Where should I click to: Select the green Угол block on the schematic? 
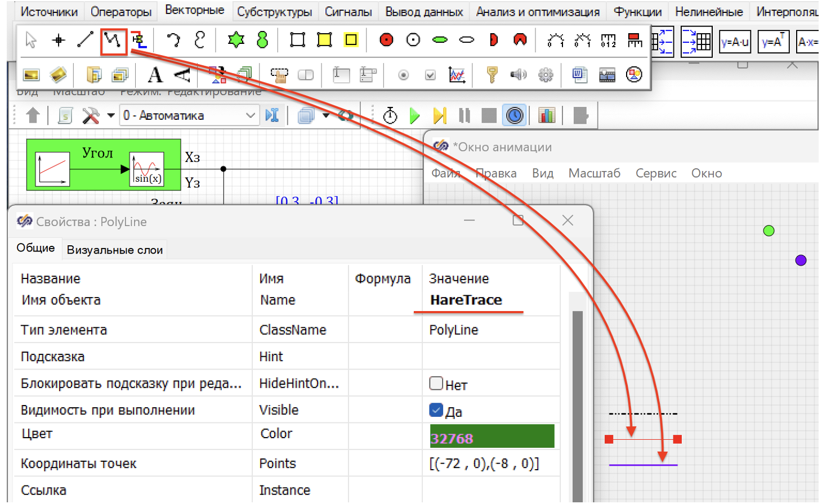pos(104,165)
